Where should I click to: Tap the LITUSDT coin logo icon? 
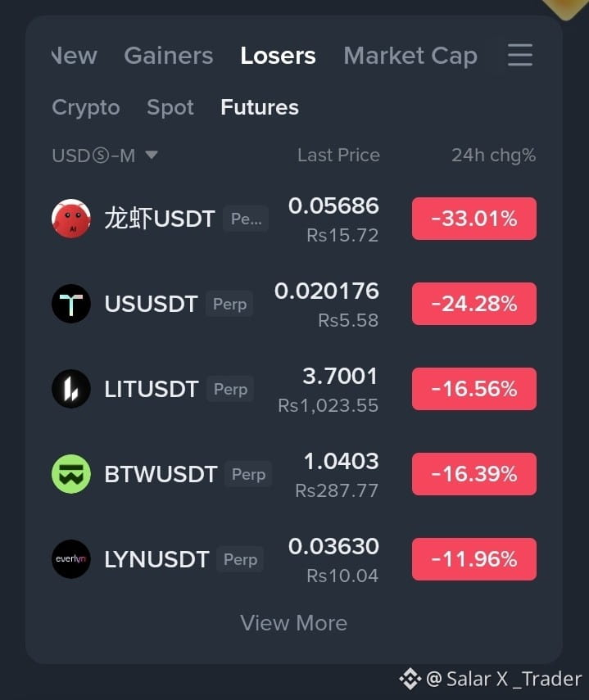click(71, 389)
